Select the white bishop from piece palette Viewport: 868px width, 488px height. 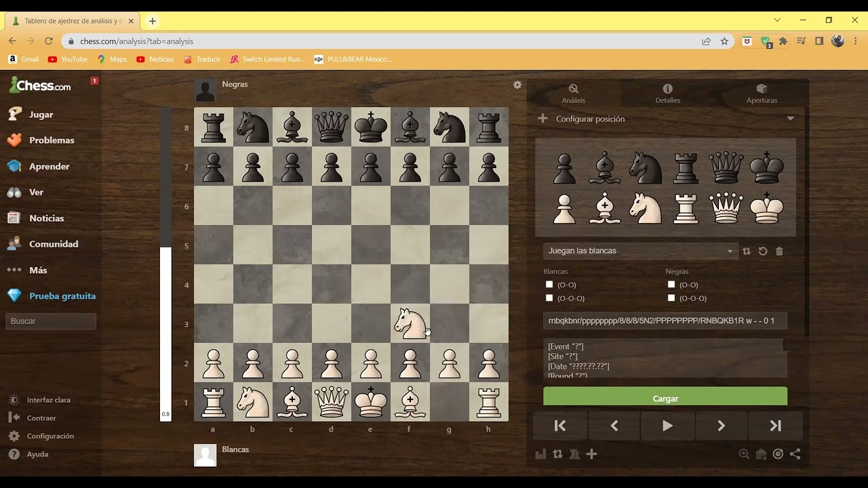click(x=604, y=208)
